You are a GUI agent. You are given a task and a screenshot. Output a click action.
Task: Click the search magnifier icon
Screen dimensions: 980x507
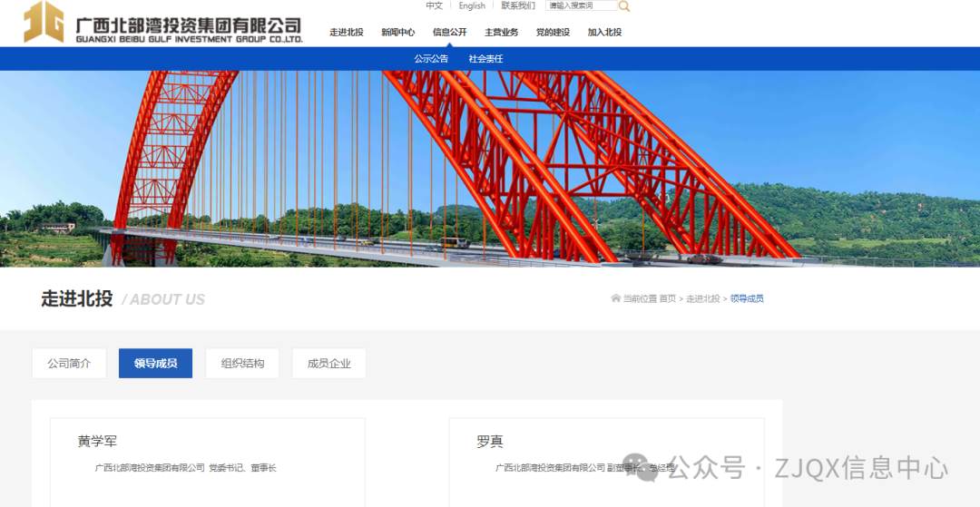(624, 6)
